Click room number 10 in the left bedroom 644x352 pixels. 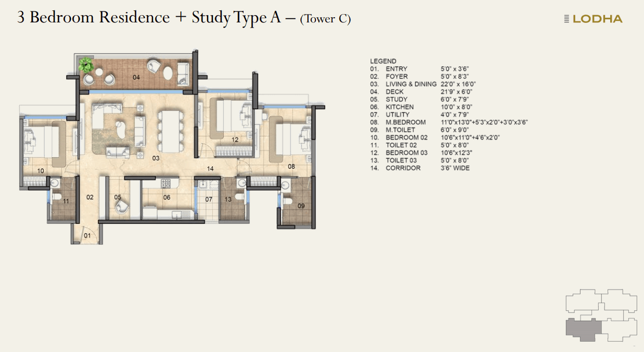pyautogui.click(x=41, y=171)
